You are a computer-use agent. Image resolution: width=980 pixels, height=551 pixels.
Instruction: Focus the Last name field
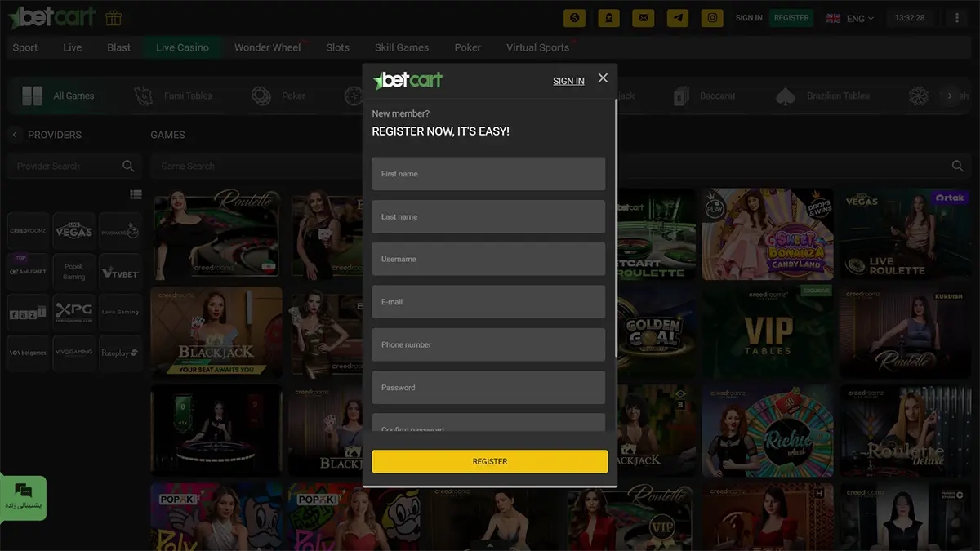pos(488,216)
